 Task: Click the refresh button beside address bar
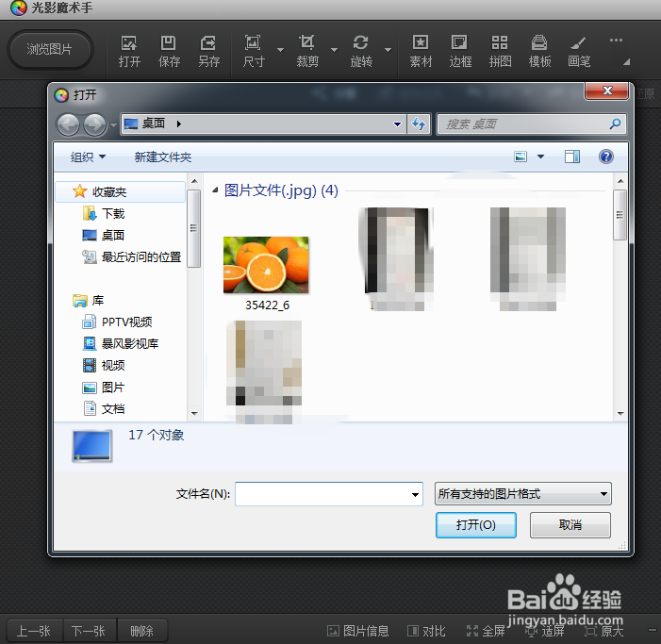[419, 124]
